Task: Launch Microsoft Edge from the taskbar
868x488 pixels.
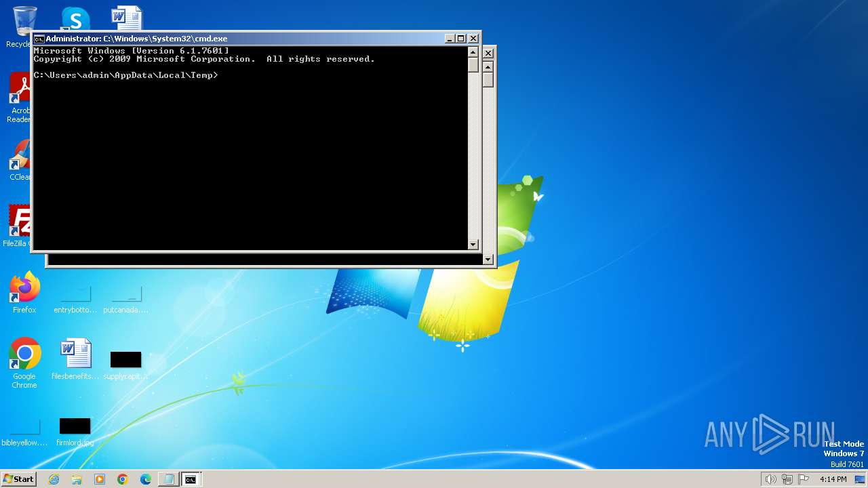Action: 146,479
